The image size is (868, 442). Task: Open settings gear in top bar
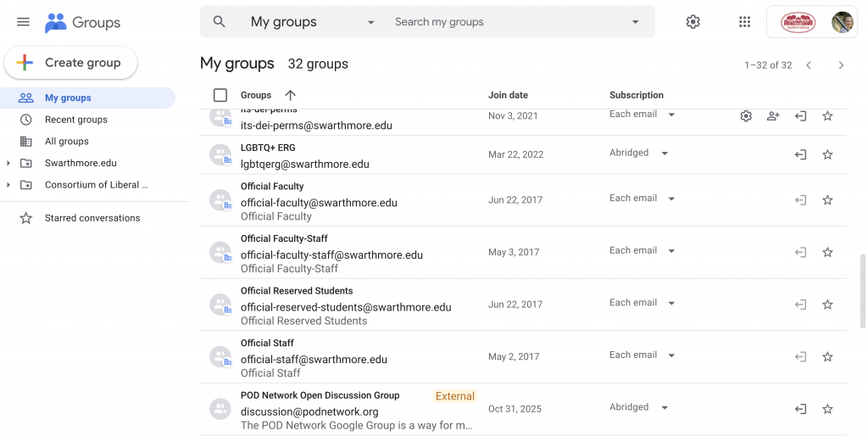pyautogui.click(x=693, y=22)
